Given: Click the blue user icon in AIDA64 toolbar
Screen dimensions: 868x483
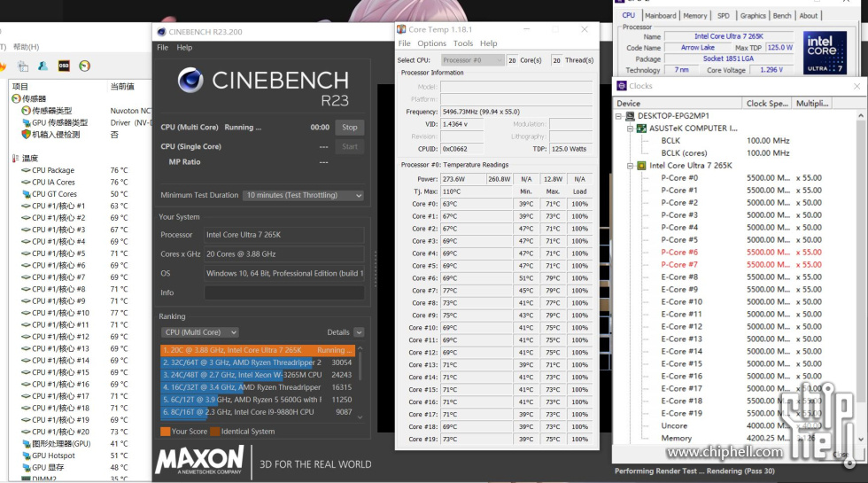Looking at the screenshot, I should pyautogui.click(x=43, y=66).
